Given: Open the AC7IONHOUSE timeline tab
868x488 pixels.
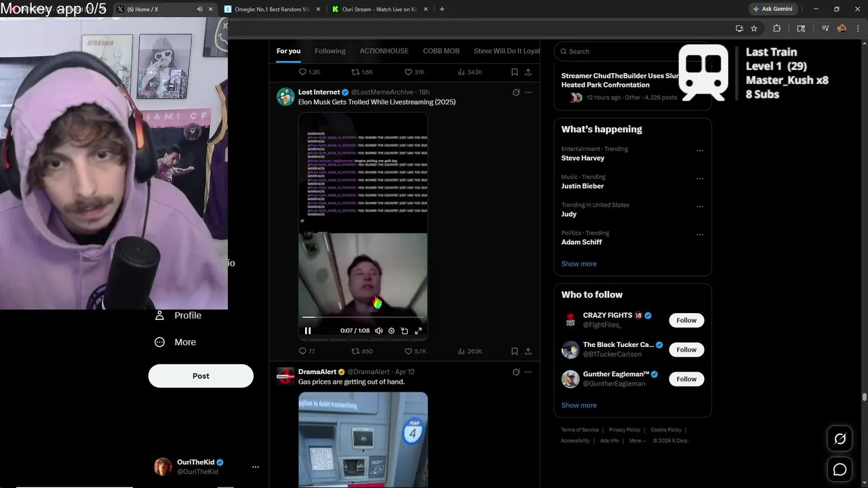Looking at the screenshot, I should click(384, 51).
